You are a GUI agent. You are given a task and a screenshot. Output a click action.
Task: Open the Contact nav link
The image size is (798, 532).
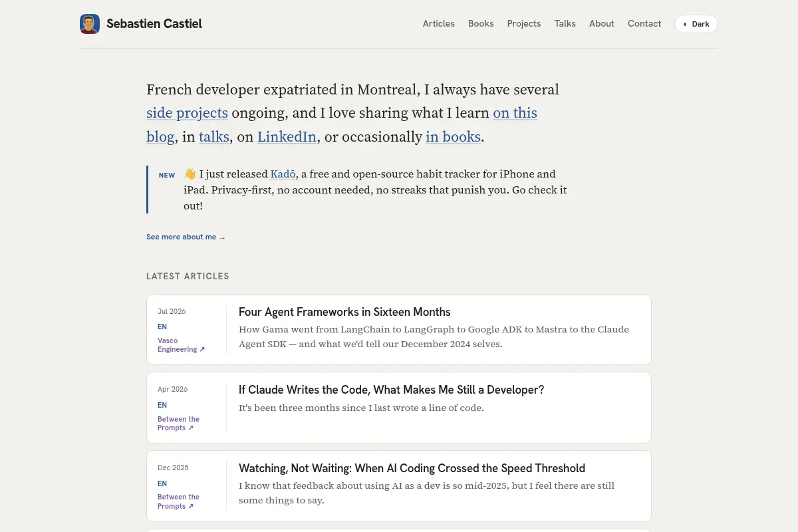coord(644,24)
